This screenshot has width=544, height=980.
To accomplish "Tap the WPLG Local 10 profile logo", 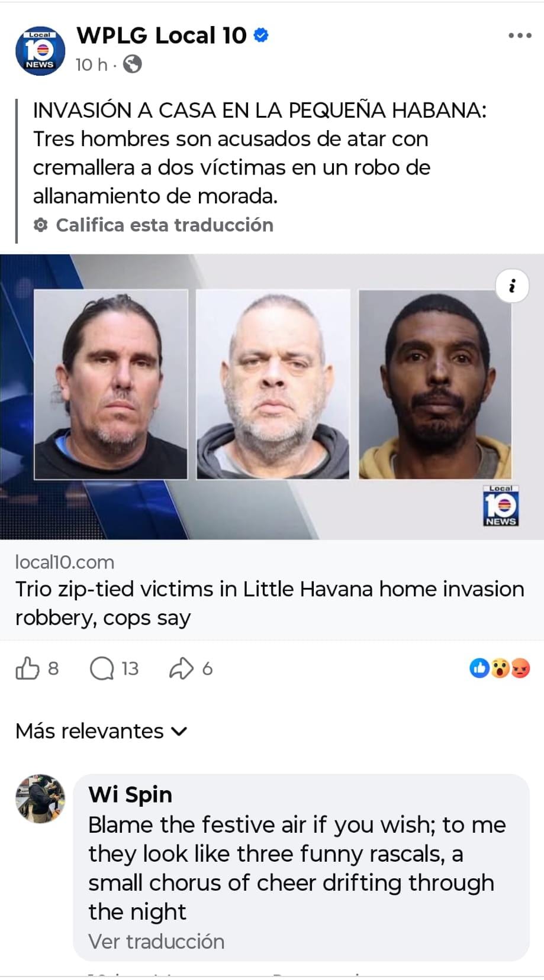I will [40, 51].
